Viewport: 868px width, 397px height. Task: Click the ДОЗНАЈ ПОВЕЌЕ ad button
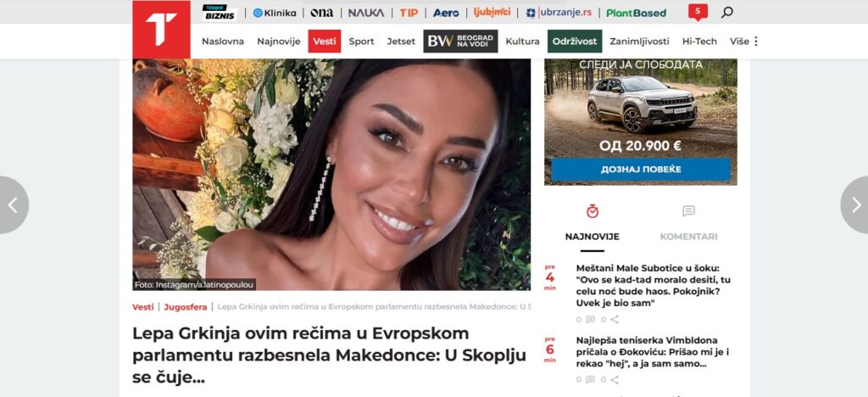pyautogui.click(x=641, y=169)
